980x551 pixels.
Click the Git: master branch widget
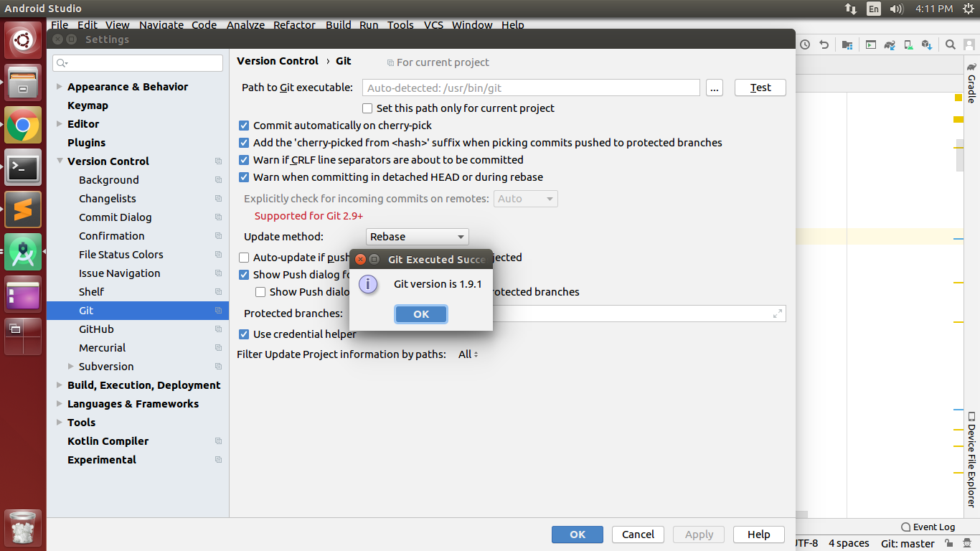[x=908, y=544]
